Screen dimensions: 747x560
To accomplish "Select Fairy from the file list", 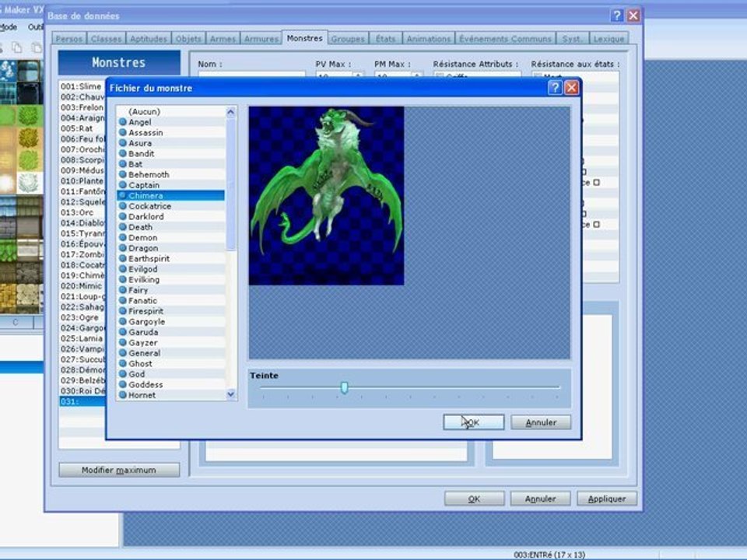I will click(x=171, y=290).
